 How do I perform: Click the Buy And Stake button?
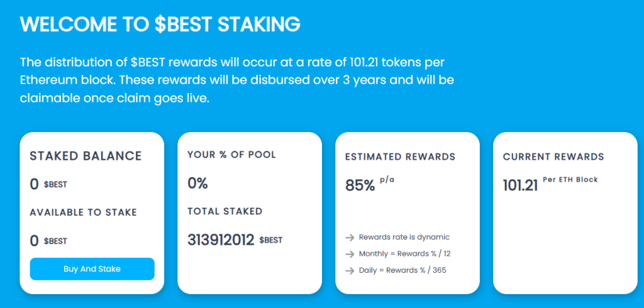(x=92, y=269)
